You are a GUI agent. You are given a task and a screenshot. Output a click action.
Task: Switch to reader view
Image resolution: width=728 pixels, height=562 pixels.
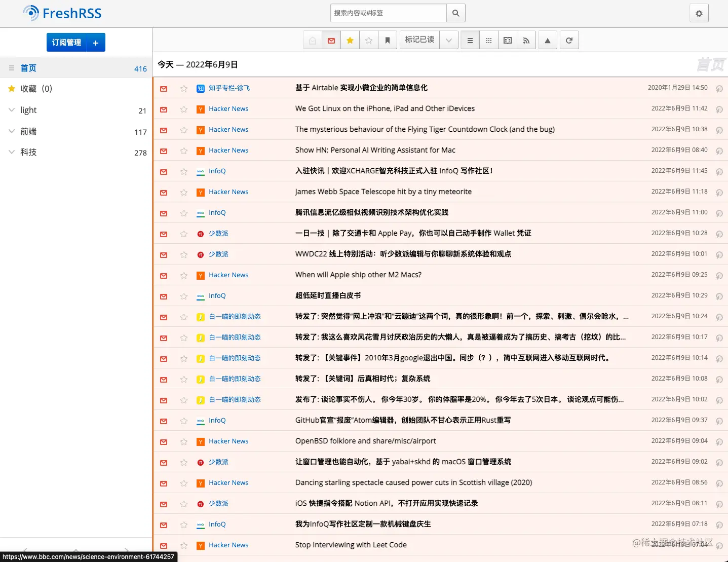pyautogui.click(x=508, y=41)
